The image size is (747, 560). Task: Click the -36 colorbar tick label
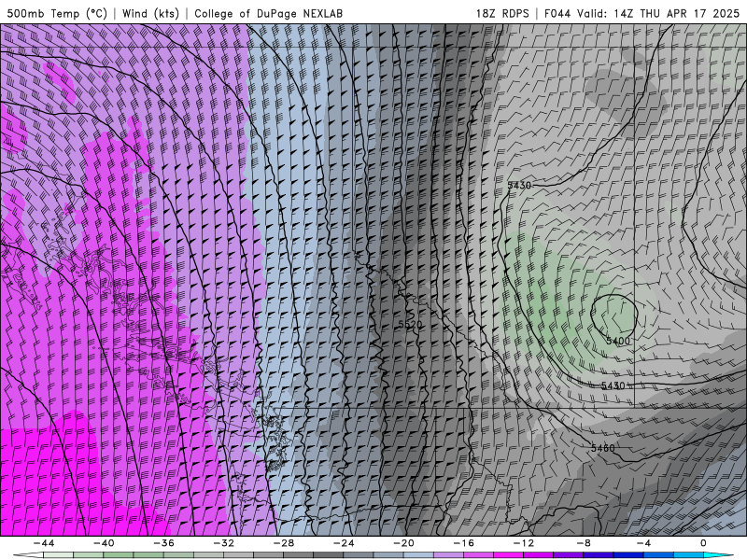point(164,543)
